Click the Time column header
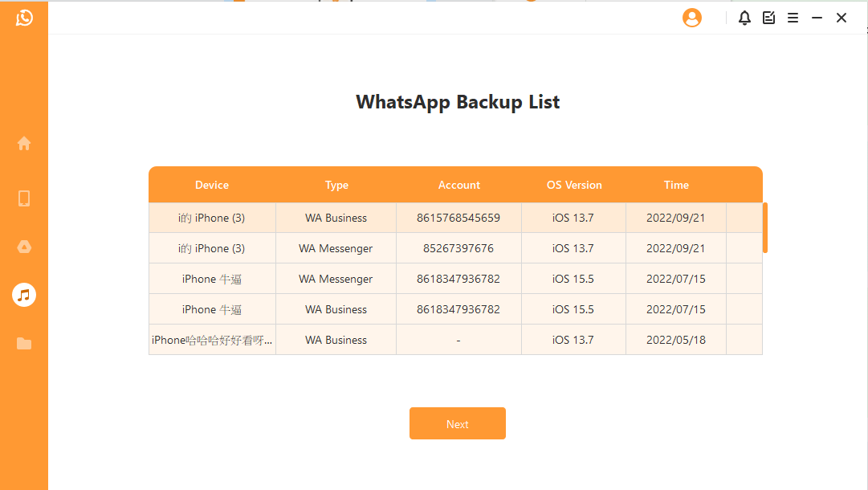The height and width of the screenshot is (490, 868). (x=676, y=185)
